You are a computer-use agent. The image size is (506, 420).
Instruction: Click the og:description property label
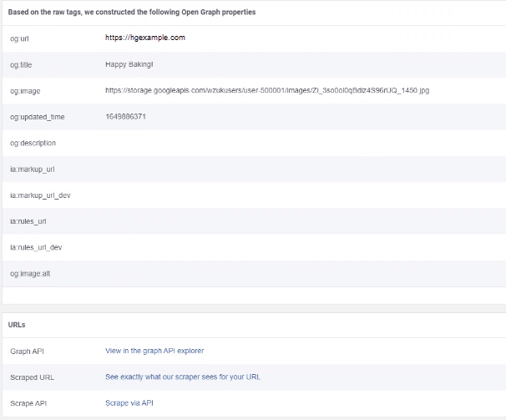pos(33,143)
